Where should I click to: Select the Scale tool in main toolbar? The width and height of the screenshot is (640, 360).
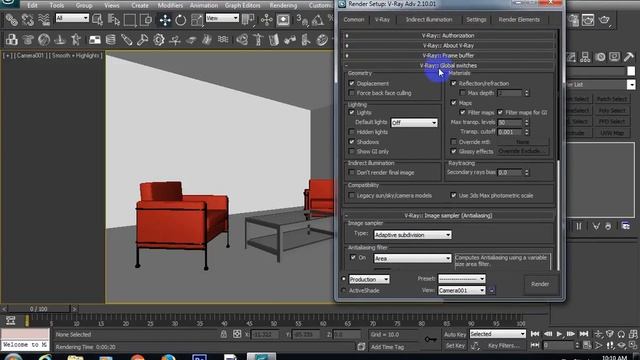(196, 20)
